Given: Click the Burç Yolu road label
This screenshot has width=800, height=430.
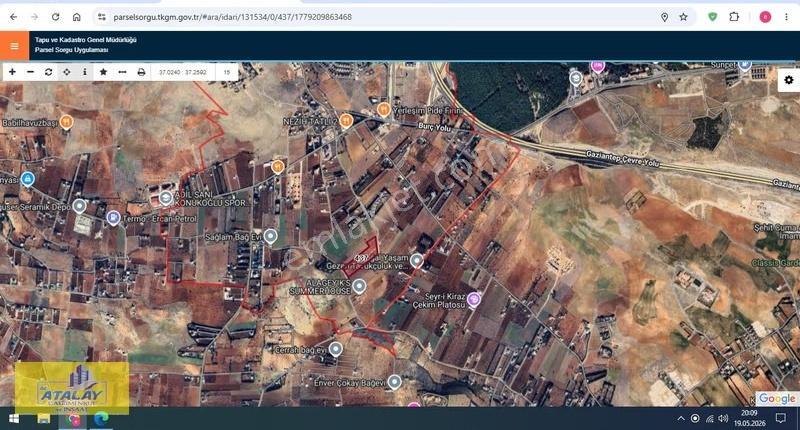Looking at the screenshot, I should (434, 127).
